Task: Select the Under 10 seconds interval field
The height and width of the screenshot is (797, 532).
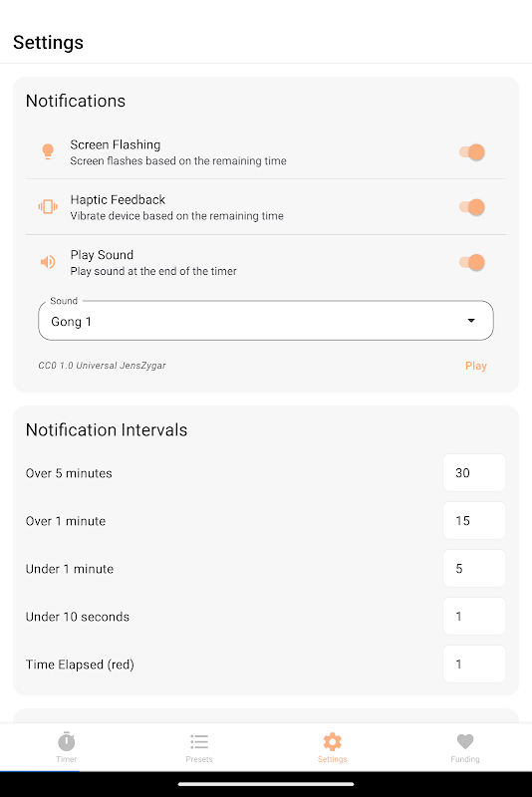Action: coord(474,616)
